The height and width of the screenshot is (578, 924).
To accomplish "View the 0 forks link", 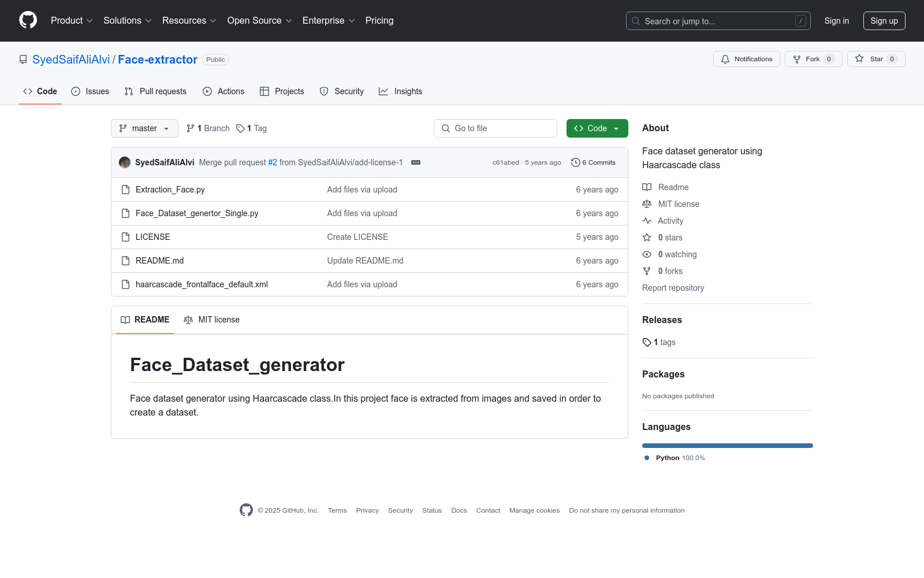I will [662, 271].
